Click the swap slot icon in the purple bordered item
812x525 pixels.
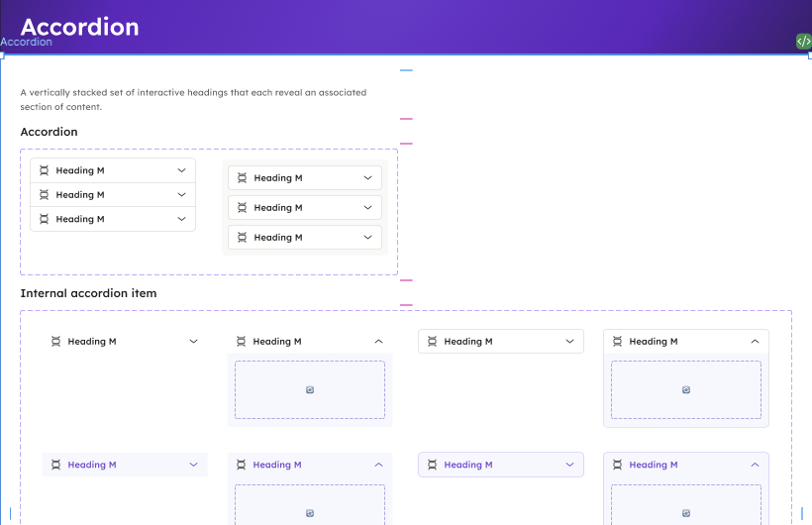[686, 513]
